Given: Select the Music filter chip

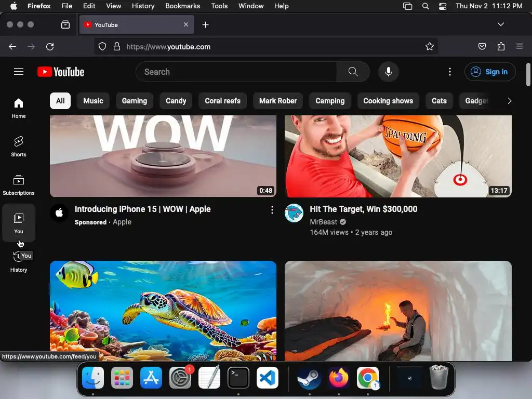Looking at the screenshot, I should (93, 101).
